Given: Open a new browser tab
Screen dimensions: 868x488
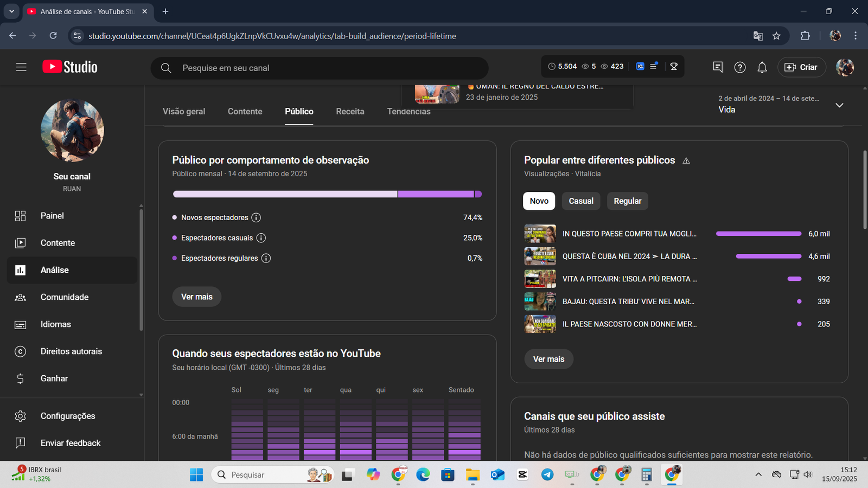Looking at the screenshot, I should click(x=165, y=11).
